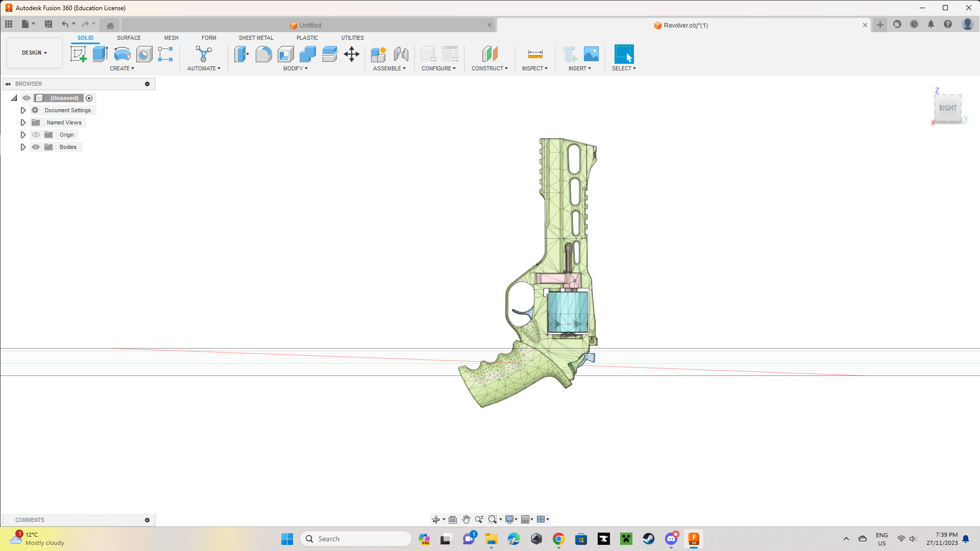Click the Look At icon in navigation bar
The width and height of the screenshot is (980, 551).
(452, 519)
